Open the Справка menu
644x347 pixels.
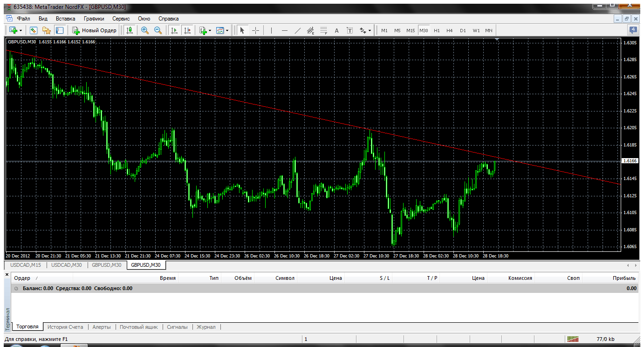pos(169,19)
